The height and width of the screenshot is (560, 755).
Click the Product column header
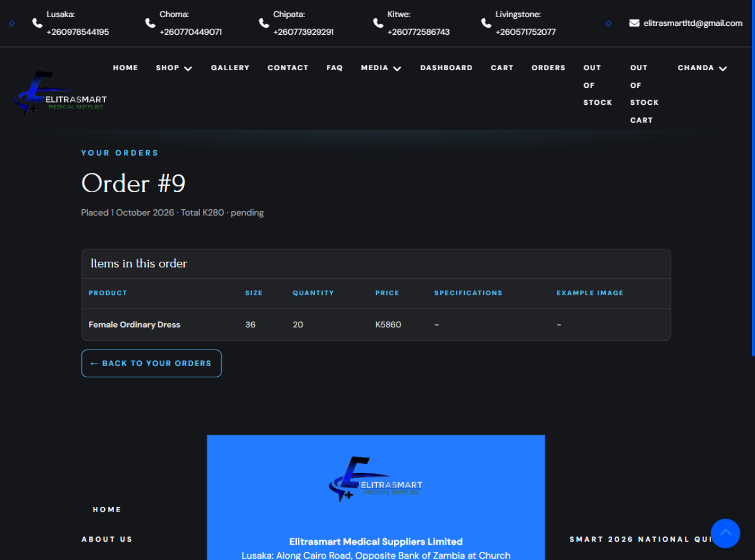(108, 293)
